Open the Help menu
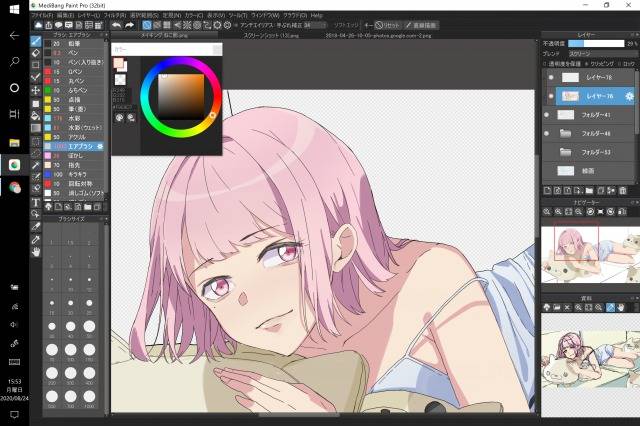The height and width of the screenshot is (426, 640). (x=316, y=16)
